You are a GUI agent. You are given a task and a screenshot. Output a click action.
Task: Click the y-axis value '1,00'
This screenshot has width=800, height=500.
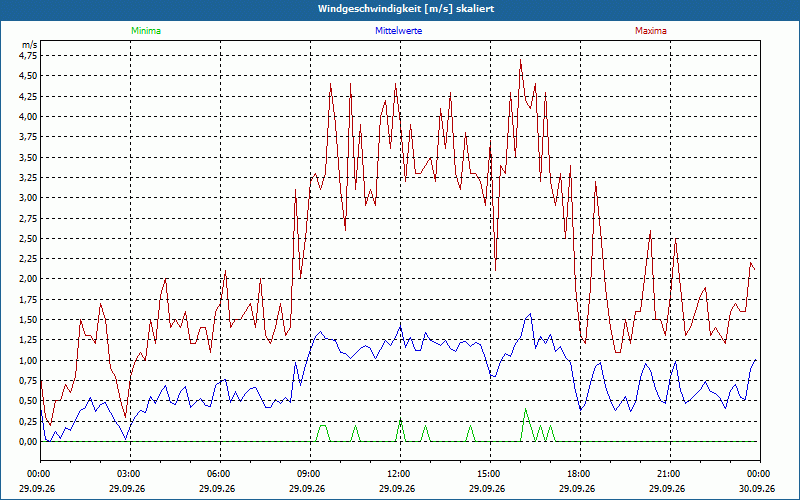pyautogui.click(x=29, y=360)
